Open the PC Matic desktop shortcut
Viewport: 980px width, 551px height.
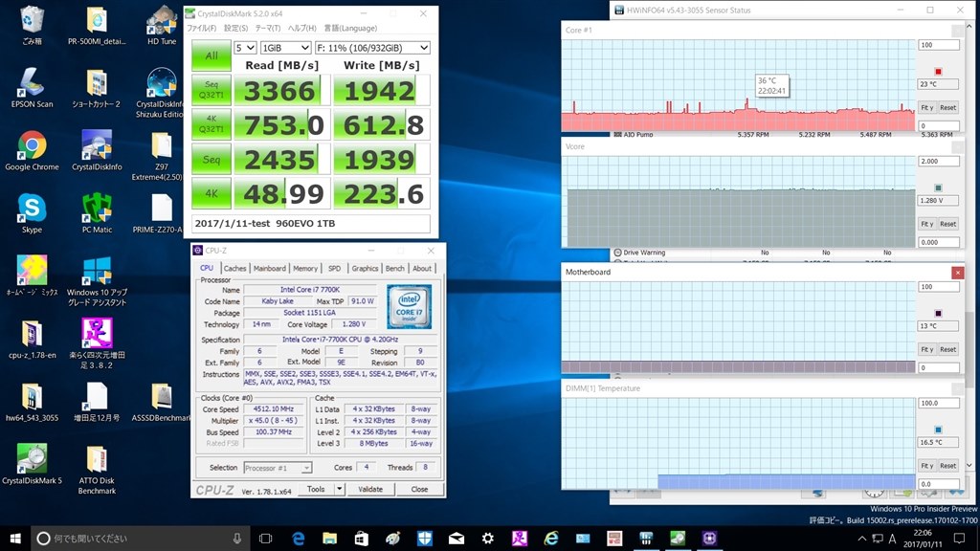pyautogui.click(x=97, y=213)
